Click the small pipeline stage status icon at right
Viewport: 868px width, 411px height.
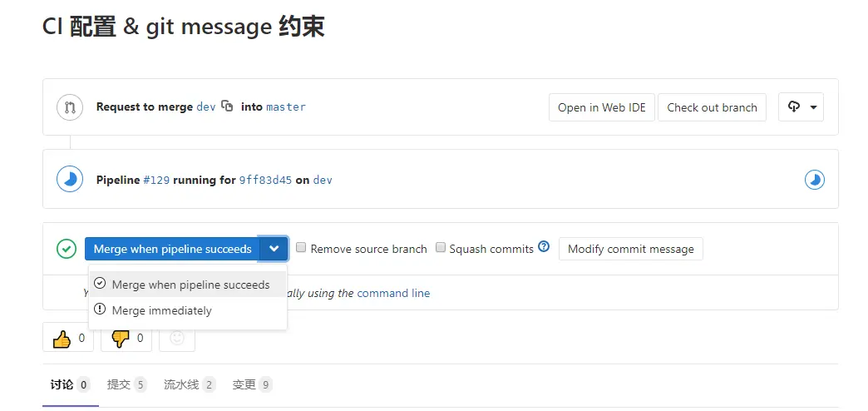coord(814,180)
